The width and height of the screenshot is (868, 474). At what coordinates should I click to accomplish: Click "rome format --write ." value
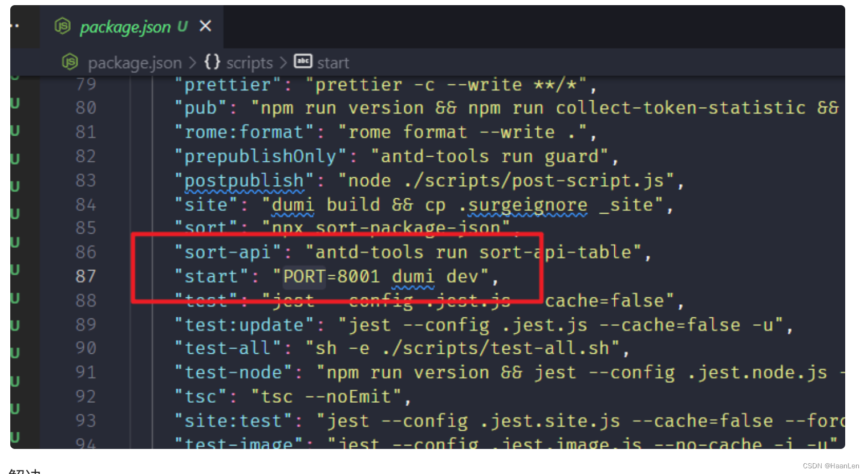pyautogui.click(x=463, y=132)
